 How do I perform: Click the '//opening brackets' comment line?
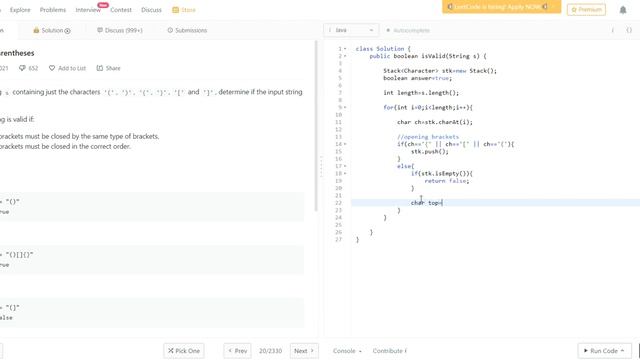[428, 137]
